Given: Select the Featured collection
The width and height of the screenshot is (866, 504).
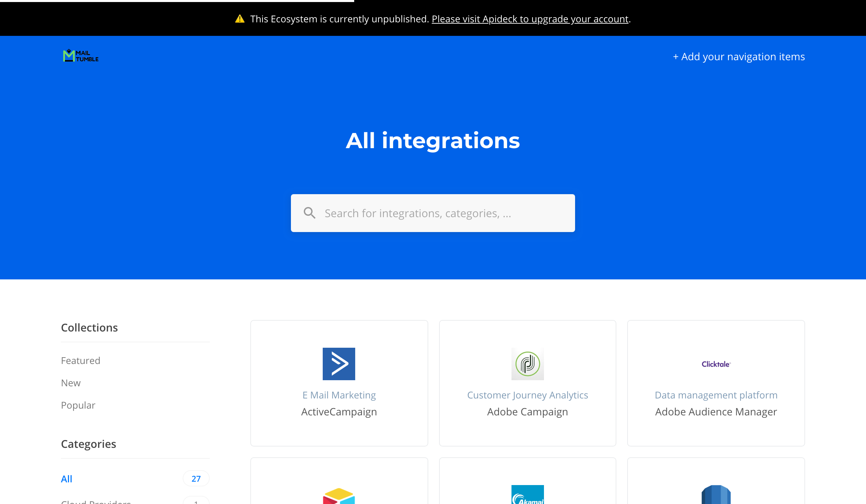Looking at the screenshot, I should tap(81, 360).
